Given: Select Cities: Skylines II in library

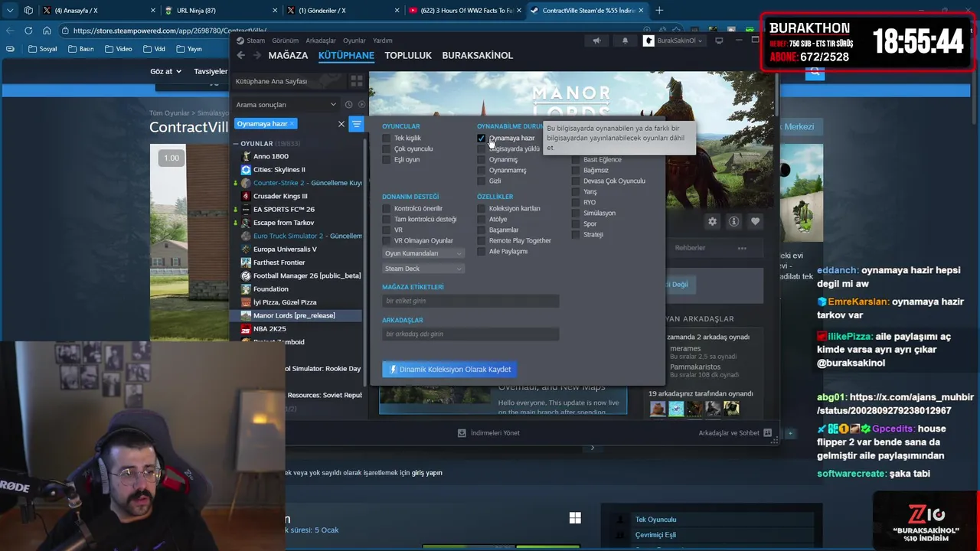Looking at the screenshot, I should pos(279,169).
